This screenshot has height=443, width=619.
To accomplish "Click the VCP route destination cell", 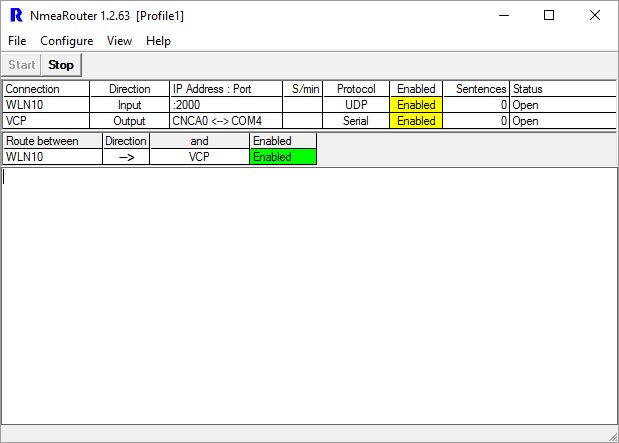I will (199, 157).
